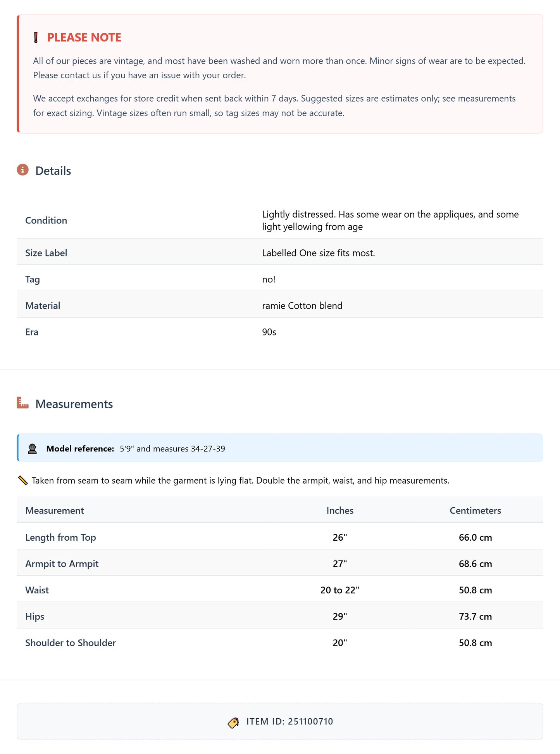Click the PLEASE NOTE heading
Viewport: 560px width, 754px height.
pos(84,38)
